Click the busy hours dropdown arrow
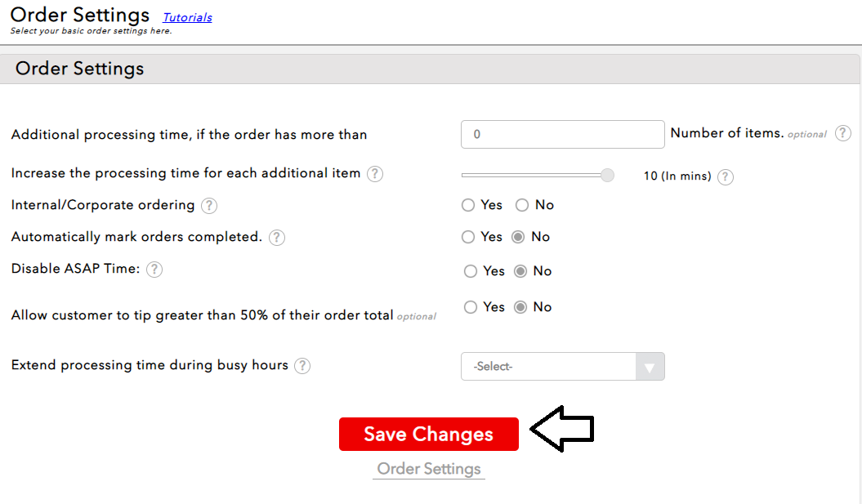 coord(650,367)
